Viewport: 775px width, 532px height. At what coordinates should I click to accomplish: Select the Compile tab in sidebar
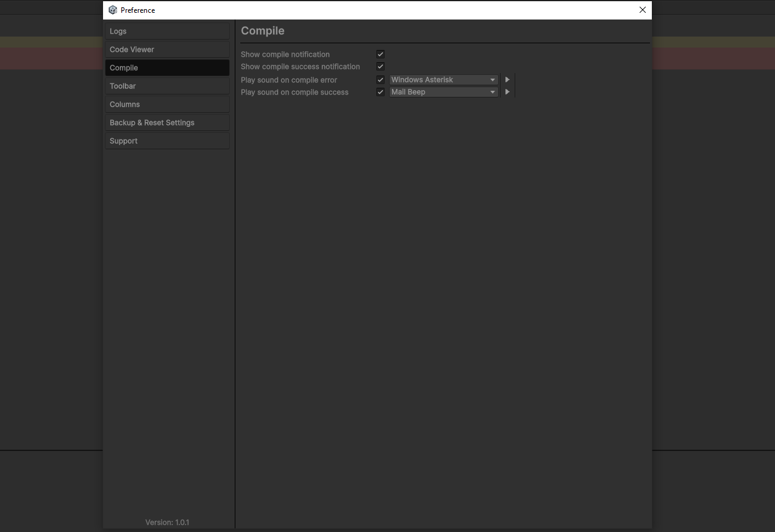[x=167, y=68]
